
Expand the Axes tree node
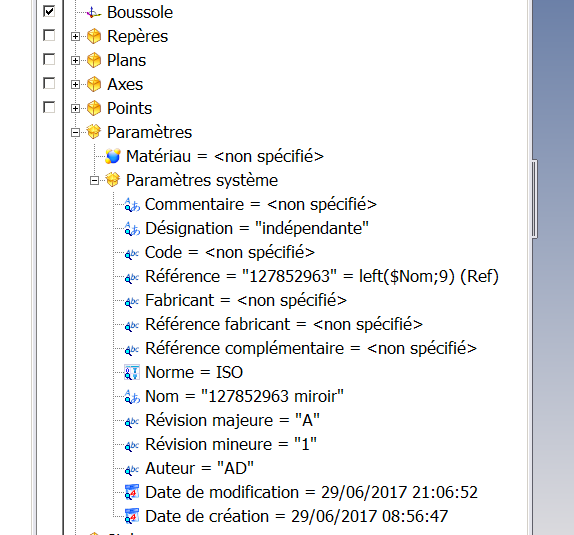coord(75,85)
